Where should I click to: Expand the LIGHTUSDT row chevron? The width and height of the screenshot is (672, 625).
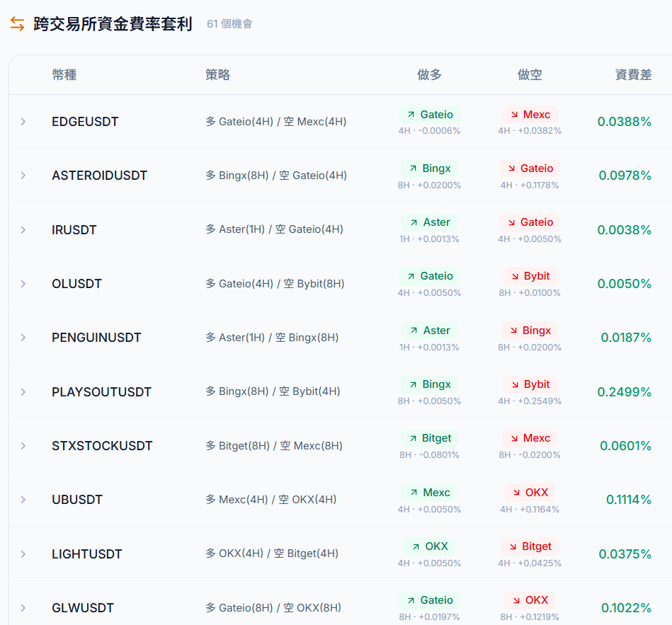tap(23, 554)
